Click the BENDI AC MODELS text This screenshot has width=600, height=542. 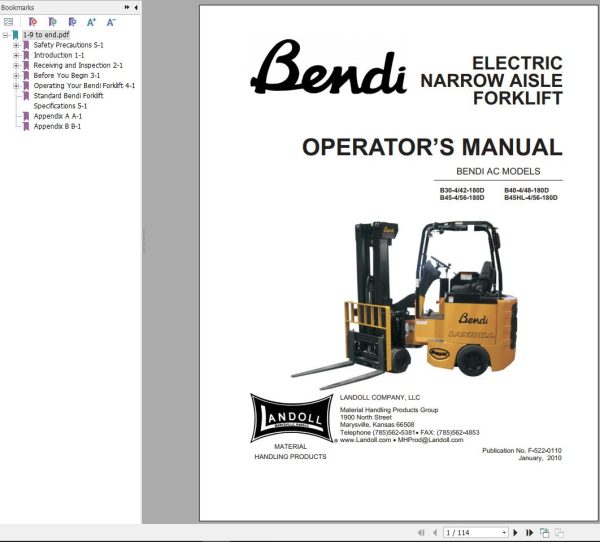[x=498, y=171]
